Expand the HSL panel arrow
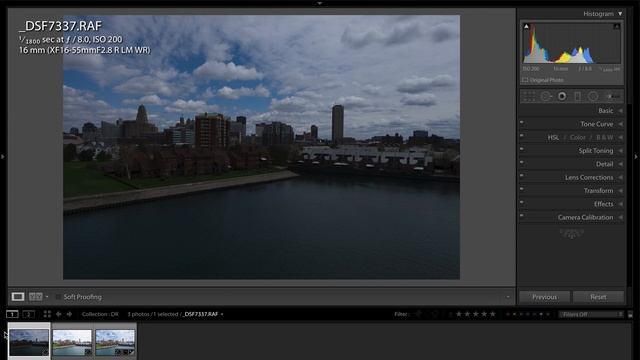Viewport: 640px width, 360px height. tap(620, 138)
